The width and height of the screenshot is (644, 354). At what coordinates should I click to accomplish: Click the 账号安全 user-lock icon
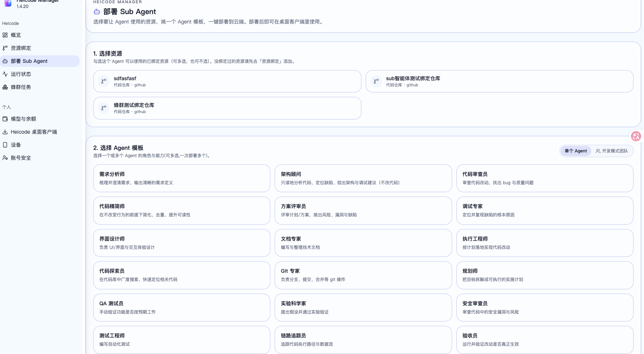click(5, 158)
